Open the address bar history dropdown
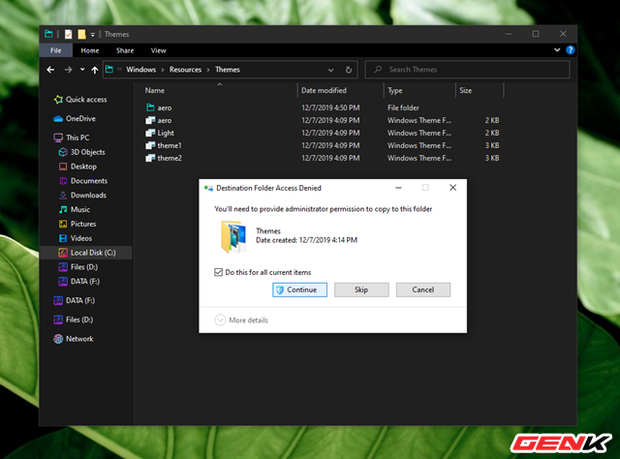The height and width of the screenshot is (459, 620). point(335,70)
